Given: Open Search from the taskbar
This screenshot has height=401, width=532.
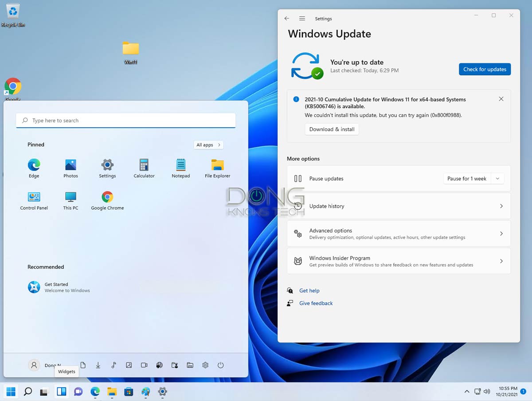Looking at the screenshot, I should [27, 392].
